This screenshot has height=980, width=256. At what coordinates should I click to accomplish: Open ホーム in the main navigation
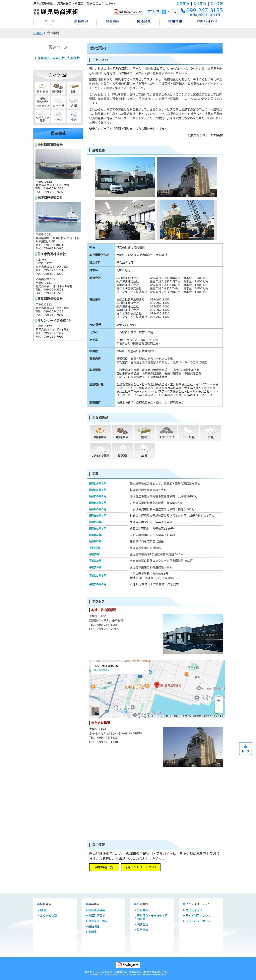click(49, 22)
